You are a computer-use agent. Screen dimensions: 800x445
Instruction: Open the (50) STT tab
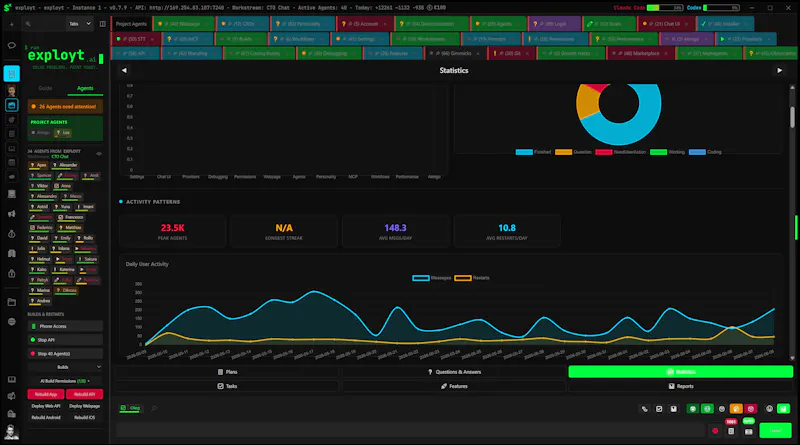(135, 39)
